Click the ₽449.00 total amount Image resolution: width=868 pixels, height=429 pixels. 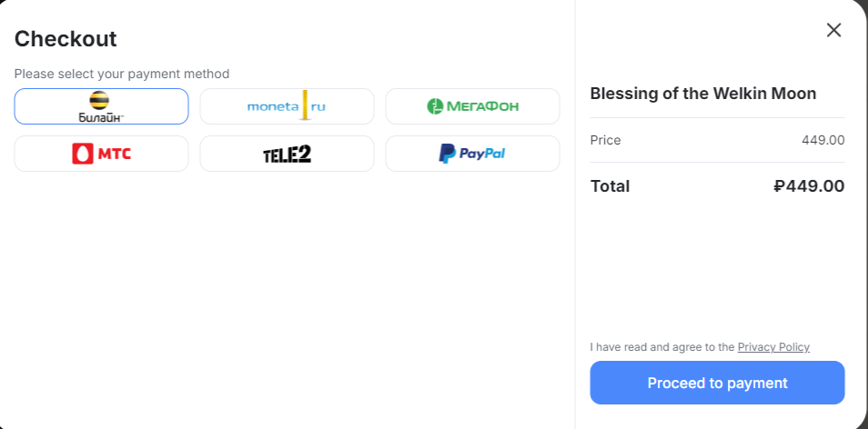pos(809,186)
